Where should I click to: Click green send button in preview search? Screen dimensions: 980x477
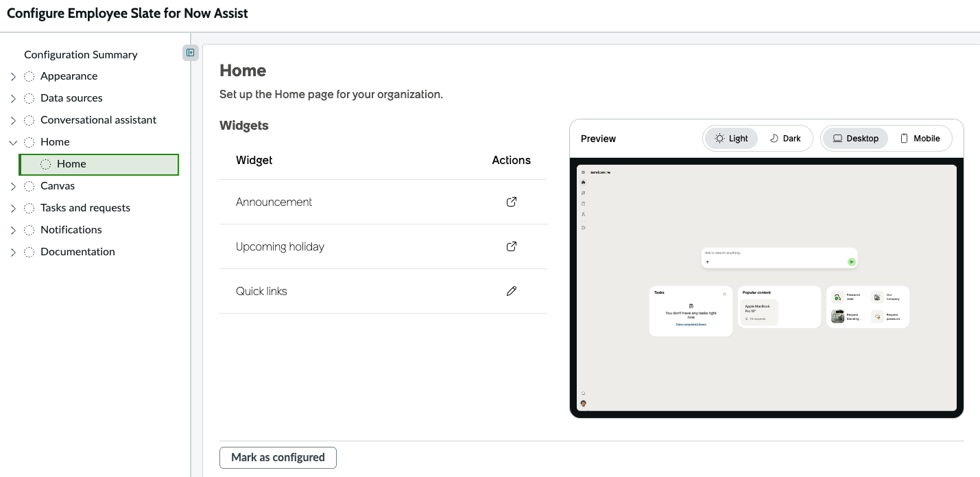[851, 261]
